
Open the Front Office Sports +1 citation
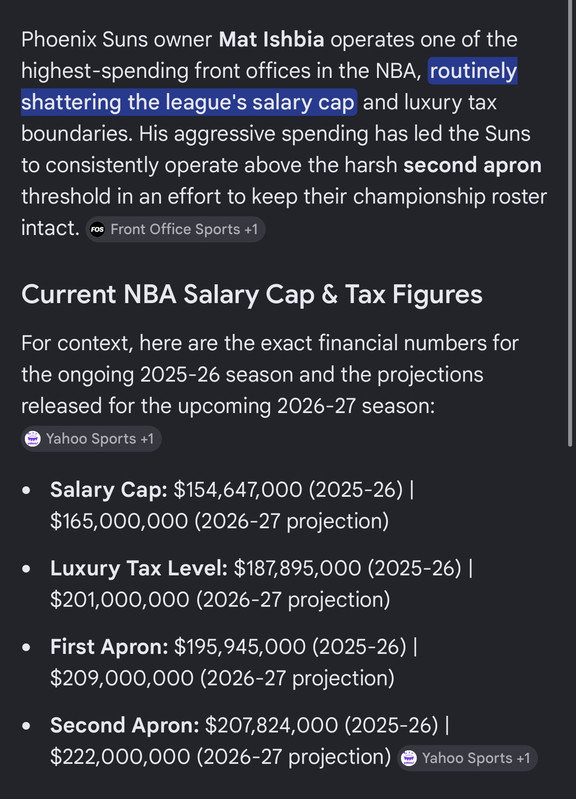tap(175, 229)
